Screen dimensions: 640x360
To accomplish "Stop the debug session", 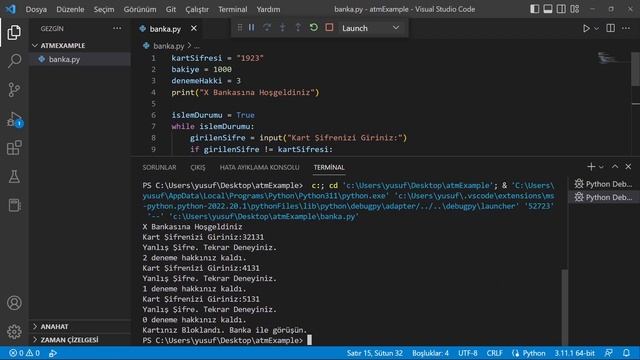I will [x=329, y=28].
